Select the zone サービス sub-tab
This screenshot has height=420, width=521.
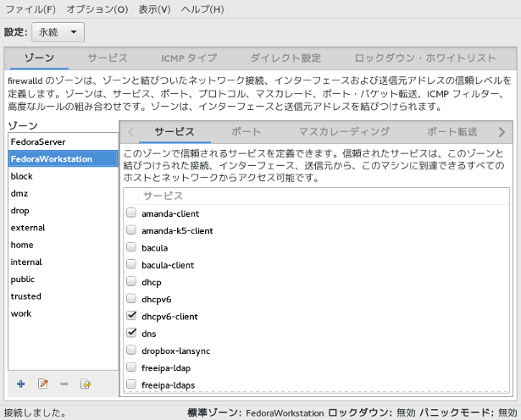[x=175, y=132]
